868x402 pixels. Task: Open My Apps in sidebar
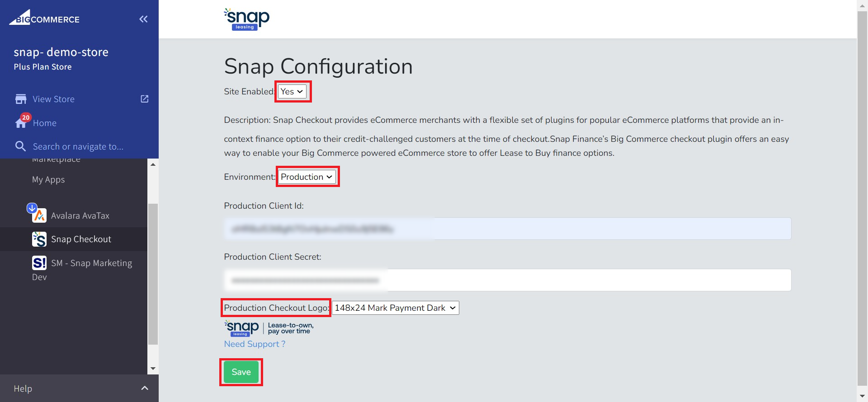click(48, 179)
